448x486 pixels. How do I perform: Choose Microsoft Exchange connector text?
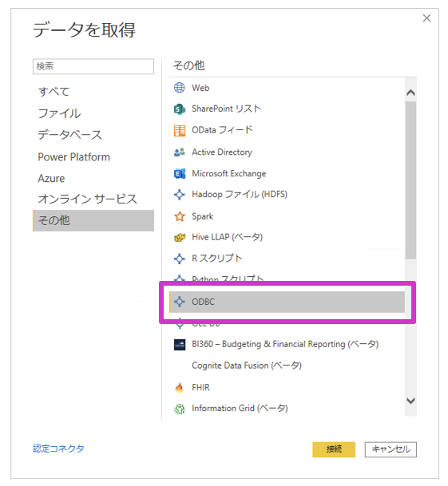pos(229,174)
